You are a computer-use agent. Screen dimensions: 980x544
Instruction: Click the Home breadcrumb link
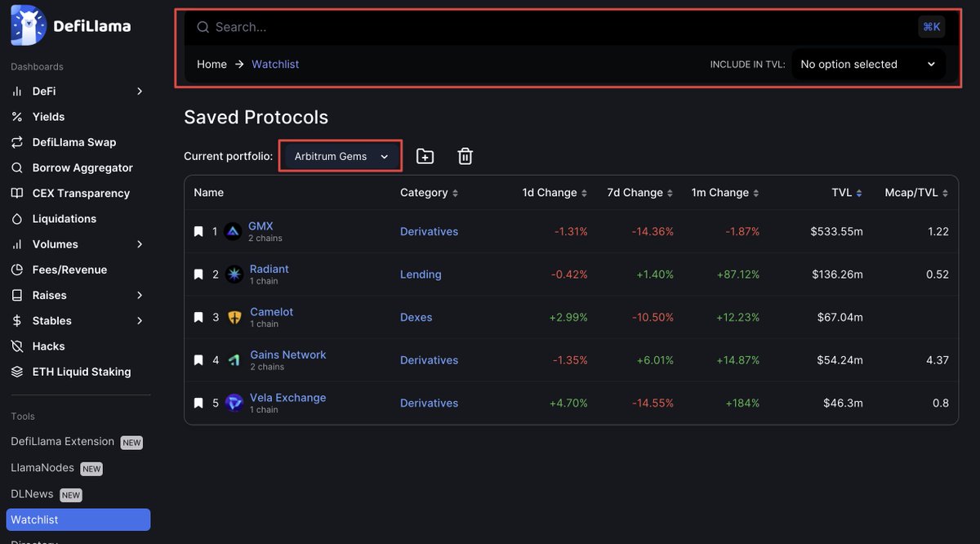click(x=212, y=65)
